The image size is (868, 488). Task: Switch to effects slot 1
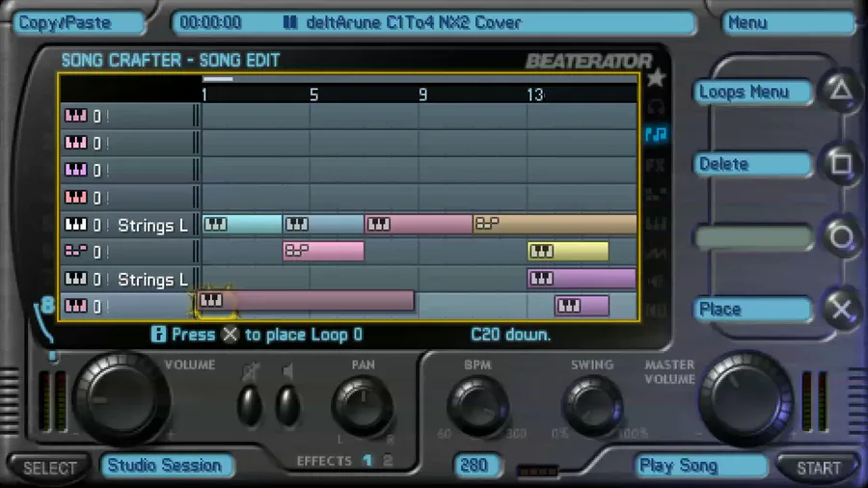[367, 460]
